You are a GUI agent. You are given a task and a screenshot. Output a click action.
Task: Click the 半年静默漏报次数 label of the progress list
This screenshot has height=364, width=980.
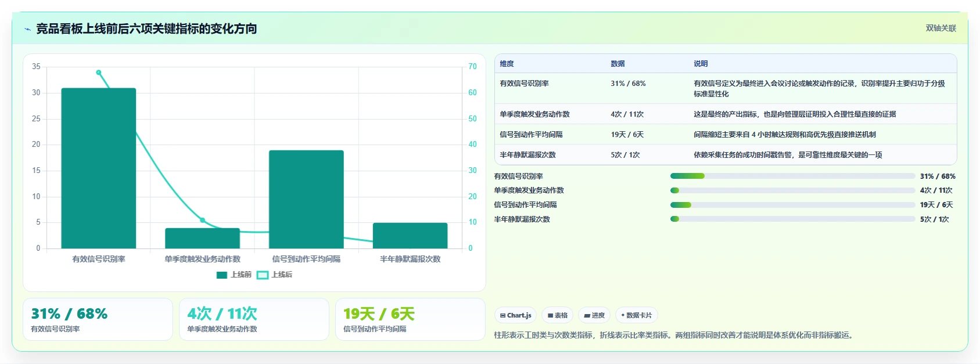[522, 219]
